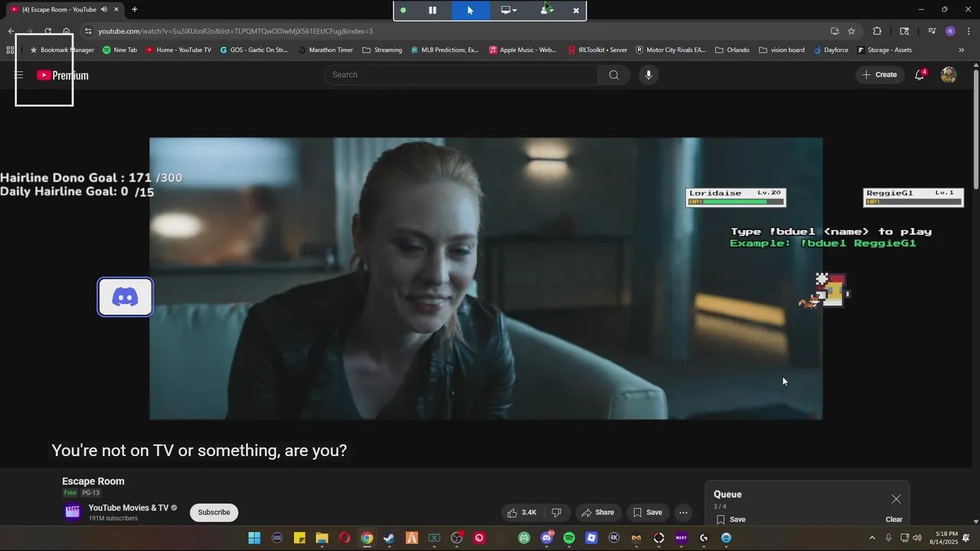The width and height of the screenshot is (980, 551).
Task: Open Sticky Notes from the taskbar
Action: pos(299,538)
